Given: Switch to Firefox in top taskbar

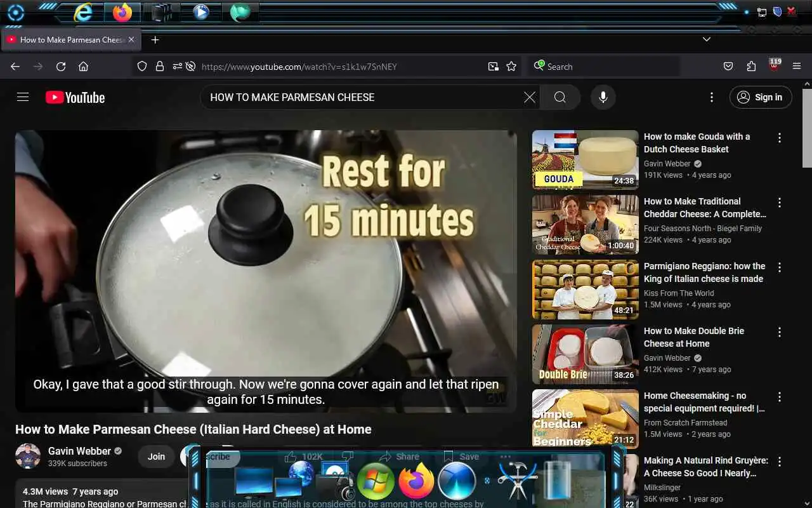Looking at the screenshot, I should [x=122, y=12].
